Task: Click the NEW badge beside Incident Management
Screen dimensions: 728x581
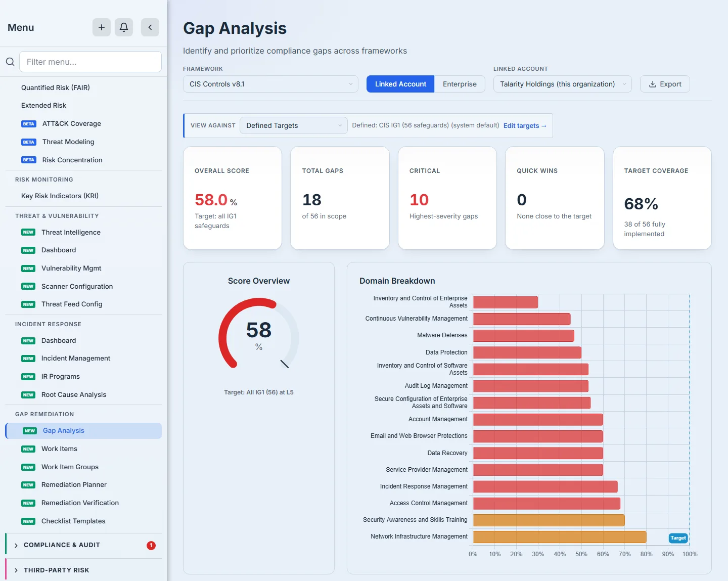Action: click(x=28, y=359)
